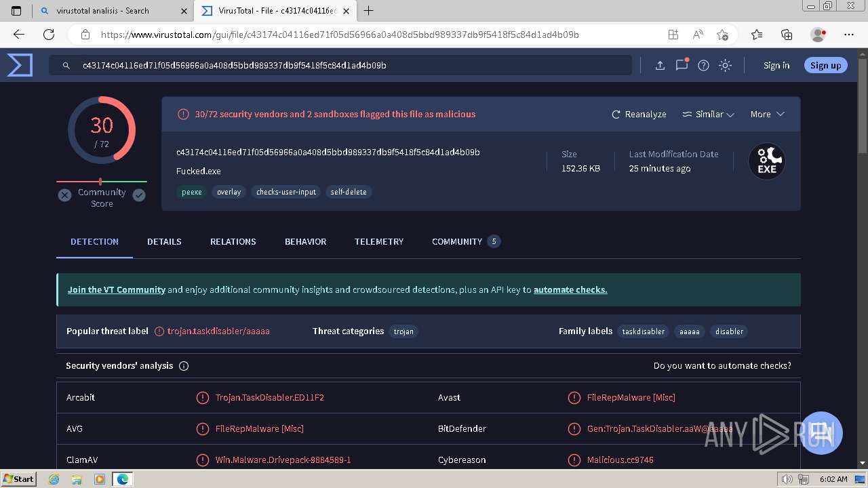Image resolution: width=868 pixels, height=488 pixels.
Task: Click the browser back arrow
Action: [19, 35]
